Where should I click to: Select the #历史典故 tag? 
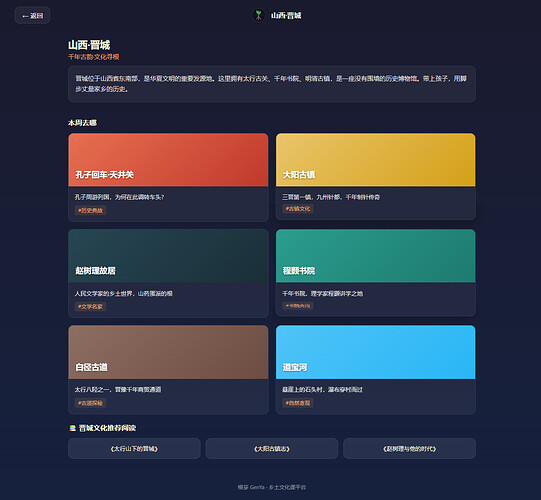tap(90, 210)
